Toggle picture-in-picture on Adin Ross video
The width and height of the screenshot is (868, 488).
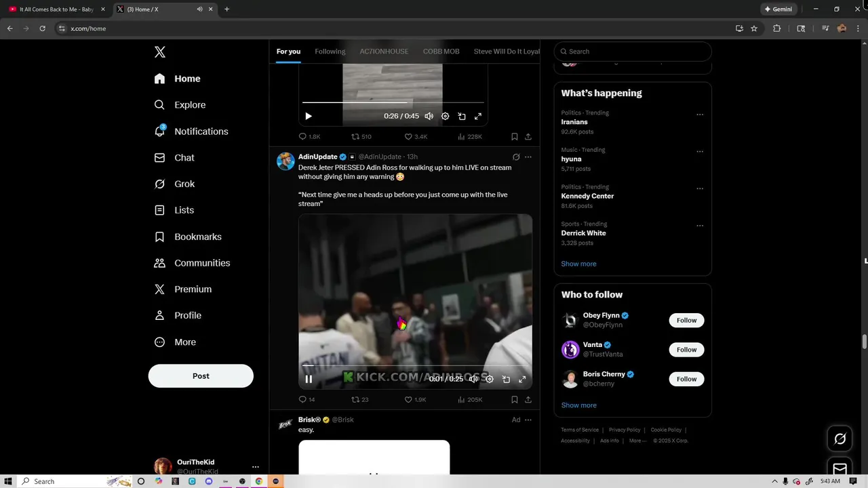(506, 380)
